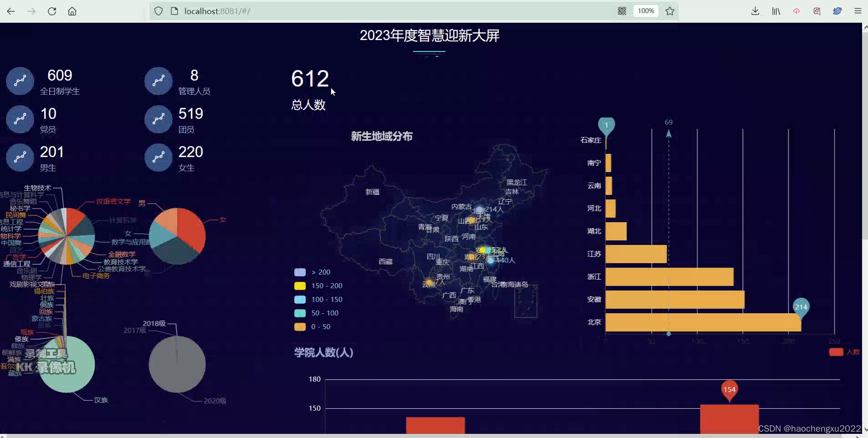Click the 金融数学 pie label
Screen dimensions: 868x438
pyautogui.click(x=122, y=255)
